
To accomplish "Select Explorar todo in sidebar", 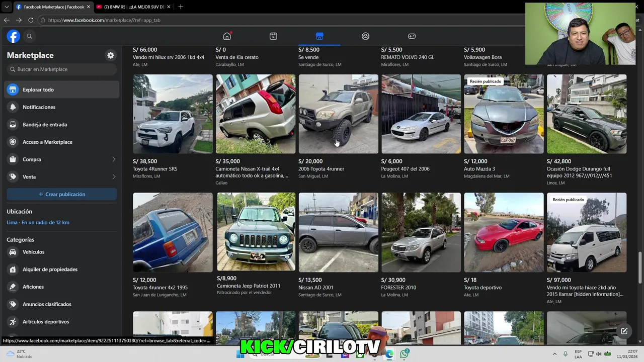I will click(62, 89).
